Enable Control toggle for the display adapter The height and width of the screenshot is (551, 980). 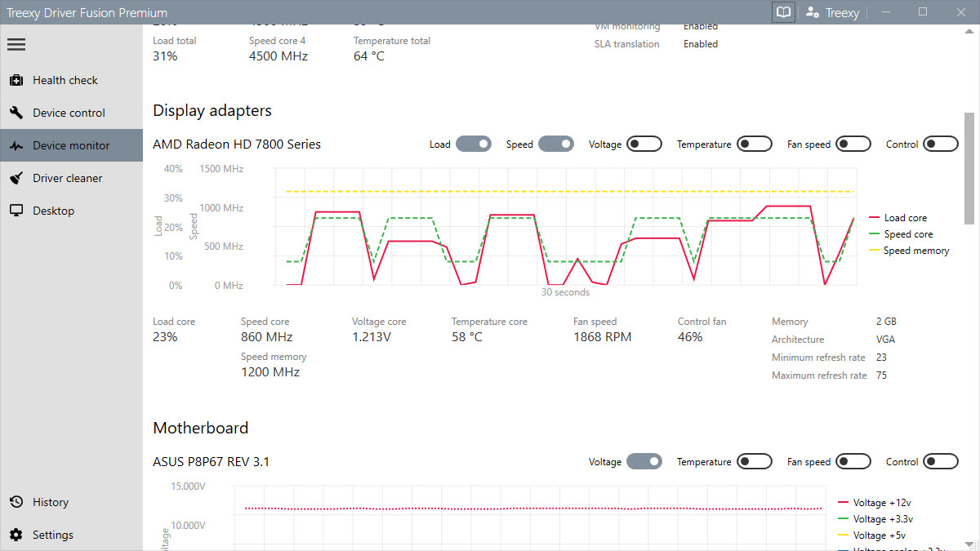point(940,143)
